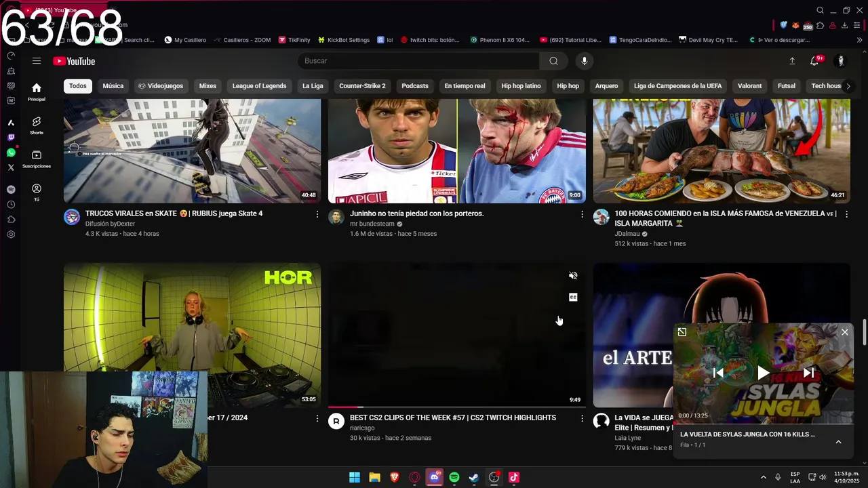Start voice search with microphone icon
This screenshot has width=868, height=488.
point(584,61)
